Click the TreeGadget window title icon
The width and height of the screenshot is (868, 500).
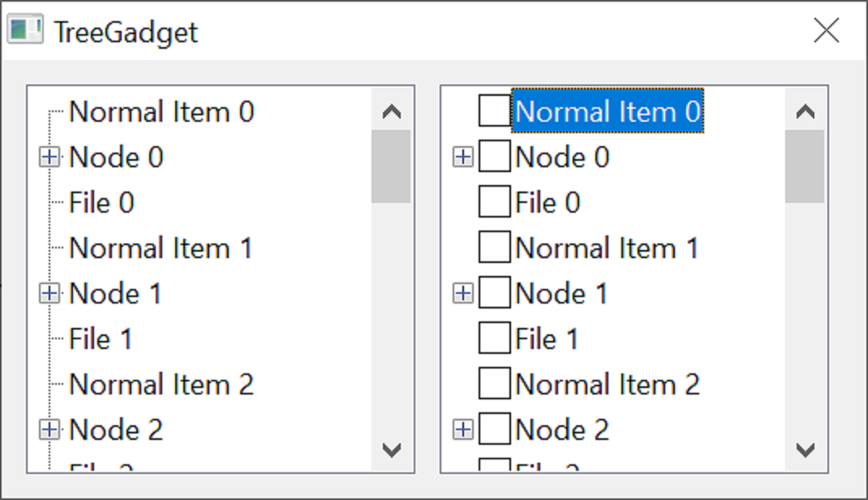point(25,31)
